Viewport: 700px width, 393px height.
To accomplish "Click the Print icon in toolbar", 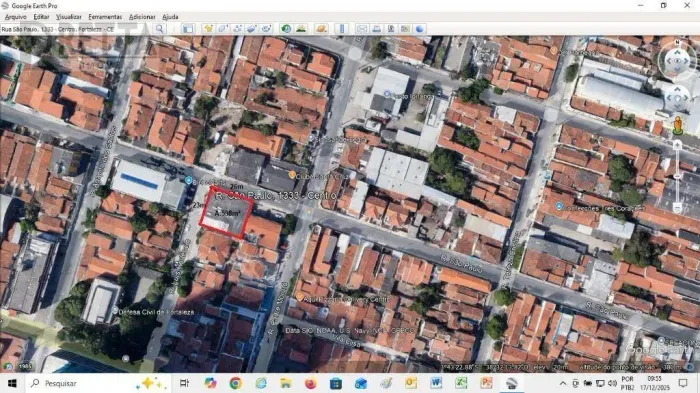I will tap(376, 29).
